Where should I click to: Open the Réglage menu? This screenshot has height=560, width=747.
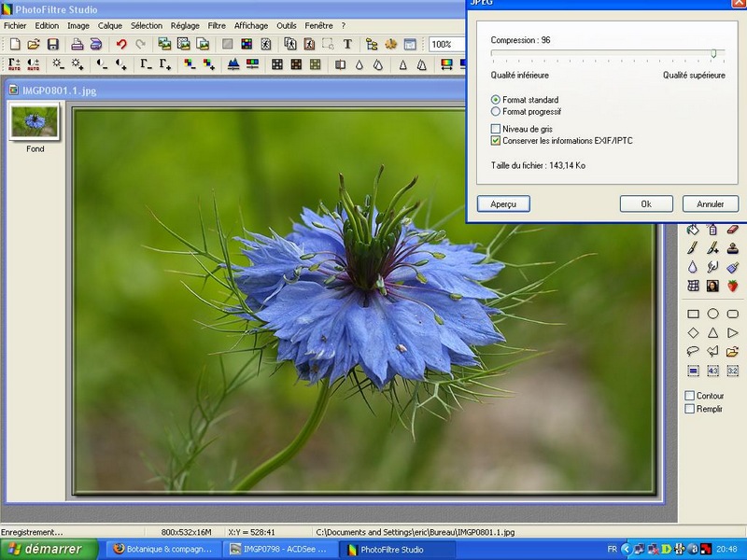[x=185, y=26]
